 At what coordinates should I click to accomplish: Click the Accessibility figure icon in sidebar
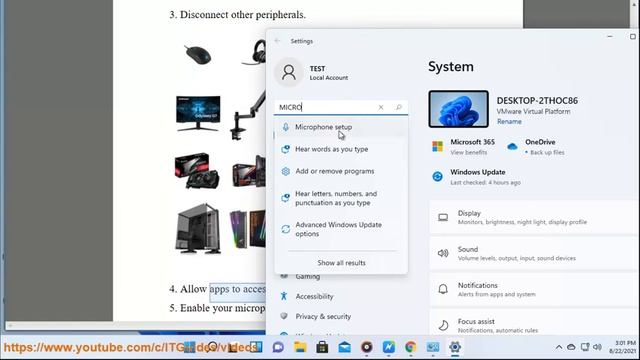pos(284,296)
